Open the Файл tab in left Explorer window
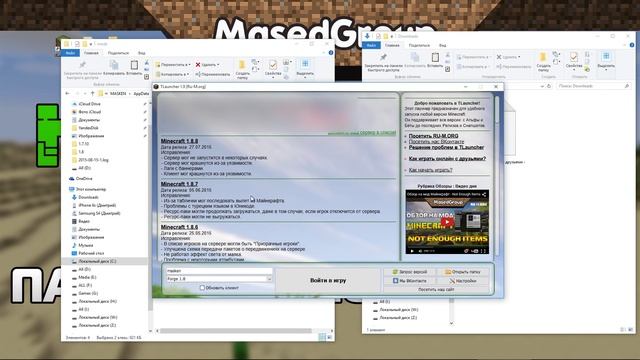 (70, 53)
